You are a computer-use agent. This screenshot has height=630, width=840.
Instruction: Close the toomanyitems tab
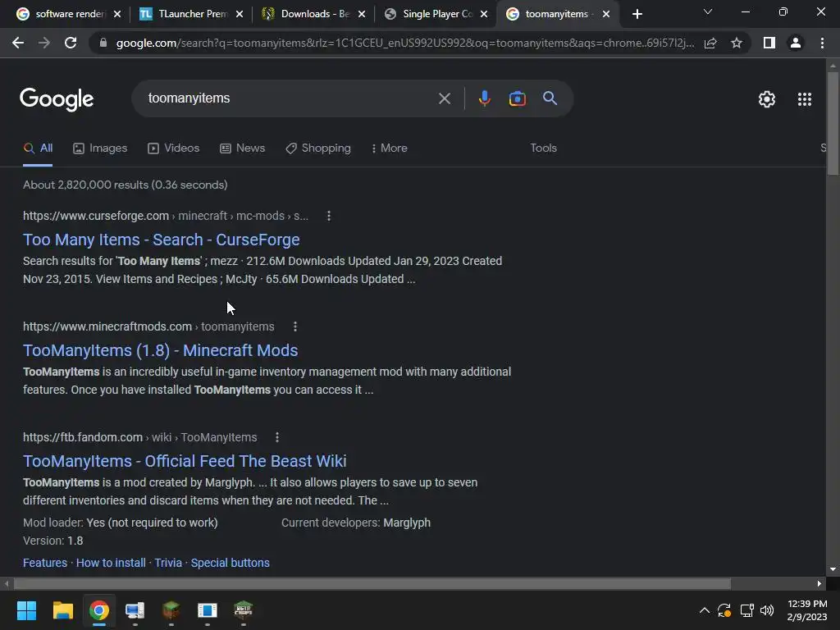606,14
